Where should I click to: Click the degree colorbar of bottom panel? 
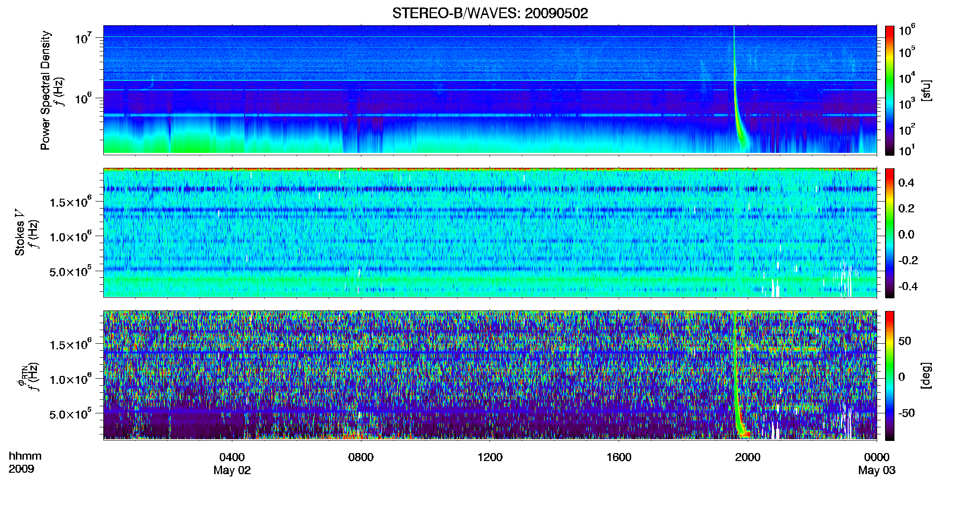(890, 375)
